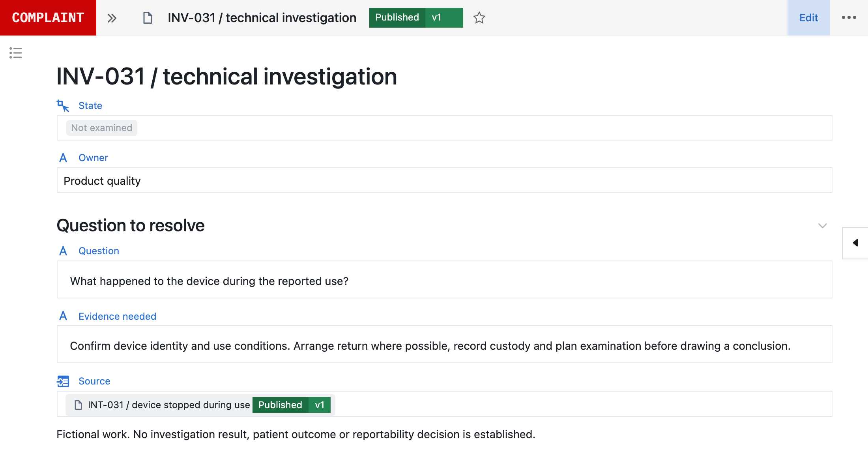Click the Owner field label
Screen dimensions: 868x450
click(93, 158)
